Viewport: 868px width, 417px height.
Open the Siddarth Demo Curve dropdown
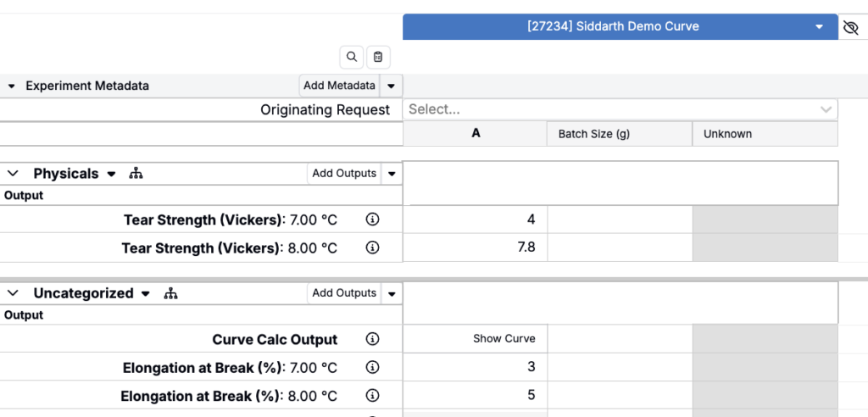(x=819, y=27)
